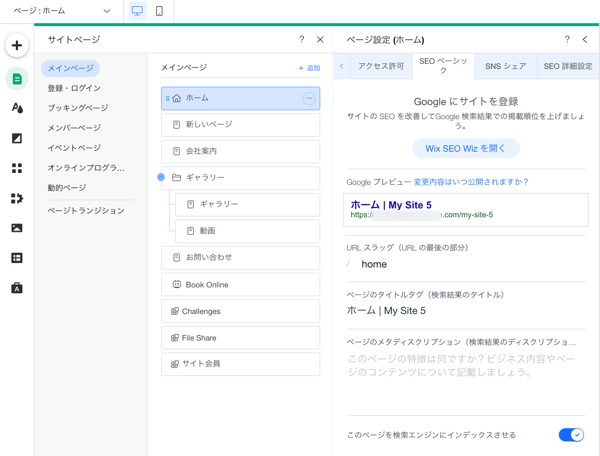
Task: Switch to the SEO 詳細設定 tab
Action: tap(568, 66)
